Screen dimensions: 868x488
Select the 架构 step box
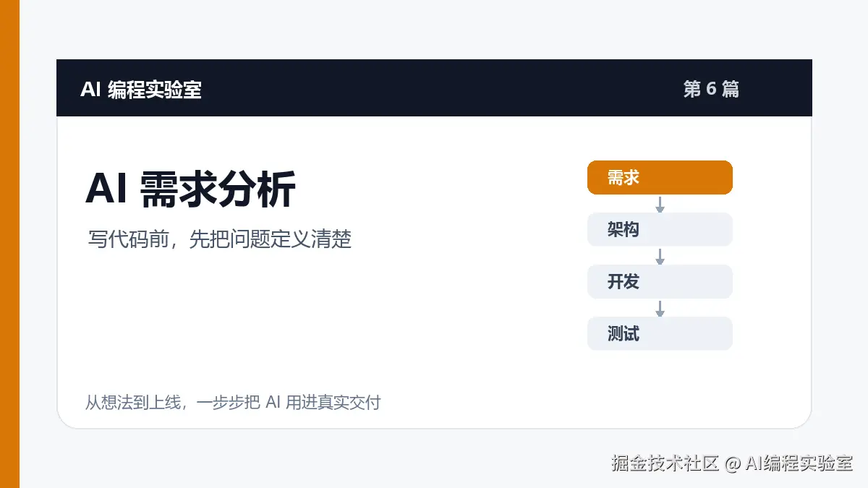click(x=660, y=230)
